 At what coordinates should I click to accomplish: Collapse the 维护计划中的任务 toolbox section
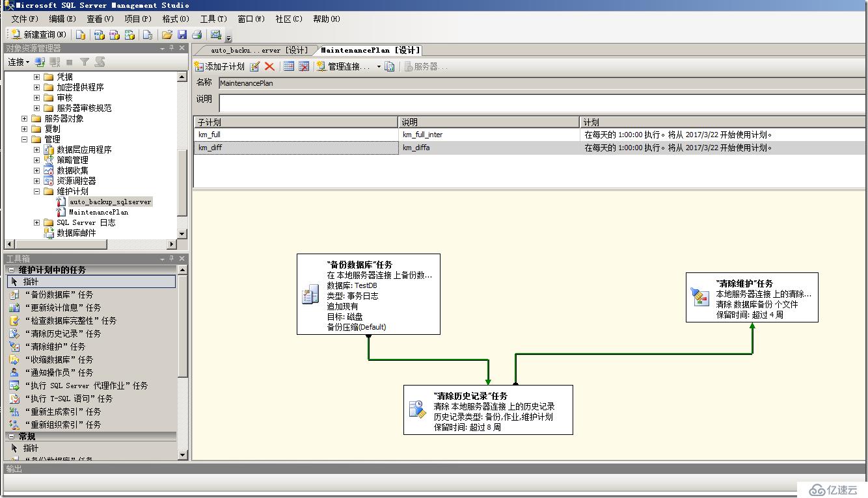pos(12,270)
